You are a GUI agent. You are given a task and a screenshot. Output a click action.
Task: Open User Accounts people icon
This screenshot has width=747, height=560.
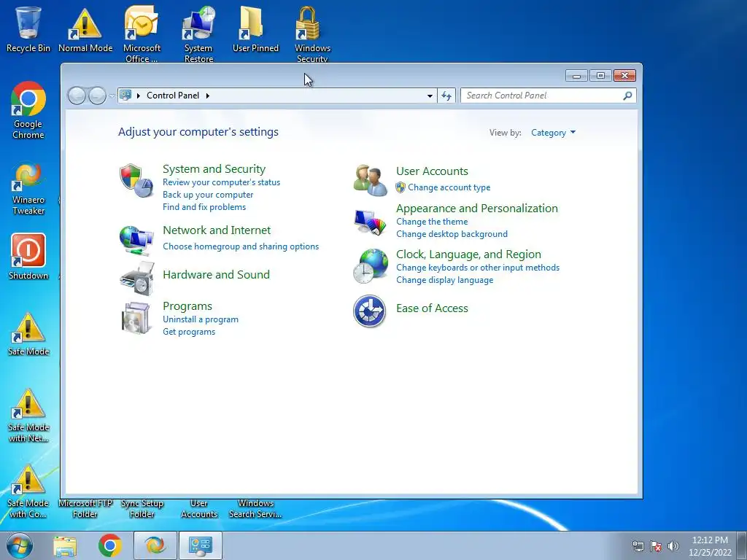pos(370,180)
